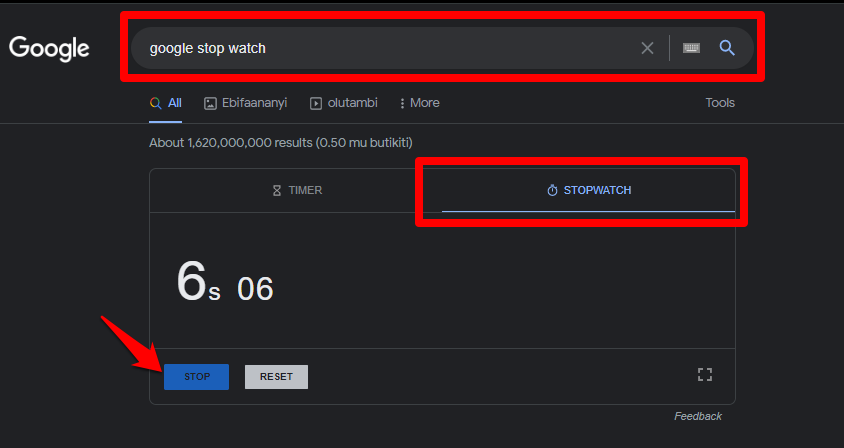The width and height of the screenshot is (844, 448).
Task: Click the 'About 1,620,000,000 results' text
Action: tap(230, 143)
